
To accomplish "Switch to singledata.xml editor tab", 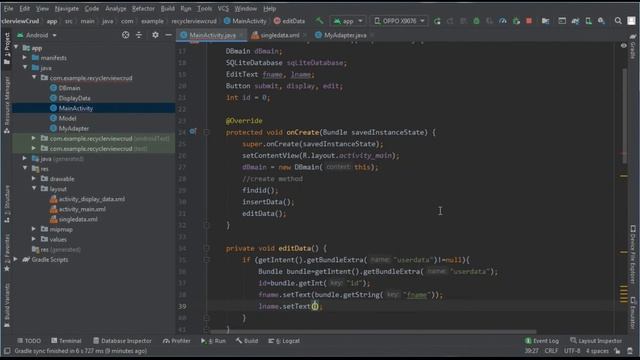I will (280, 36).
